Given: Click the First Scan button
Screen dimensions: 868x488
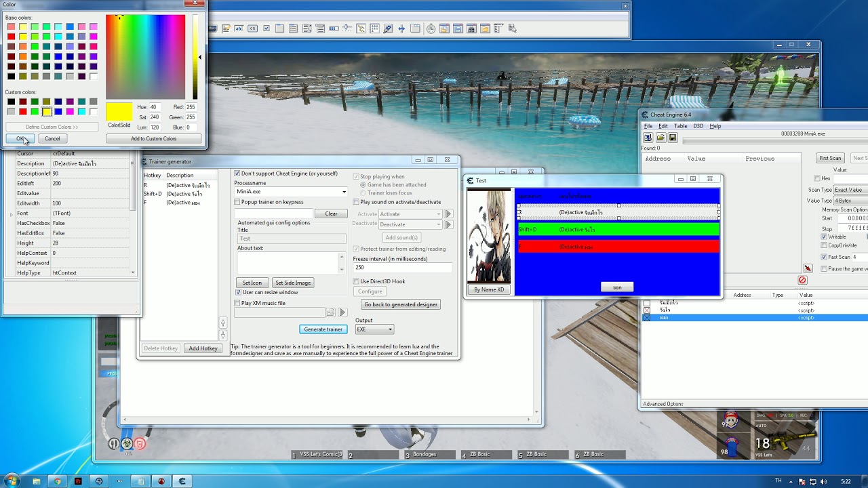Looking at the screenshot, I should coord(830,158).
